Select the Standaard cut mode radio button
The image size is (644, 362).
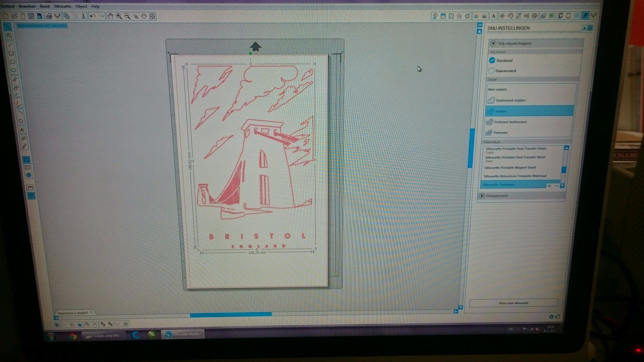click(x=492, y=60)
